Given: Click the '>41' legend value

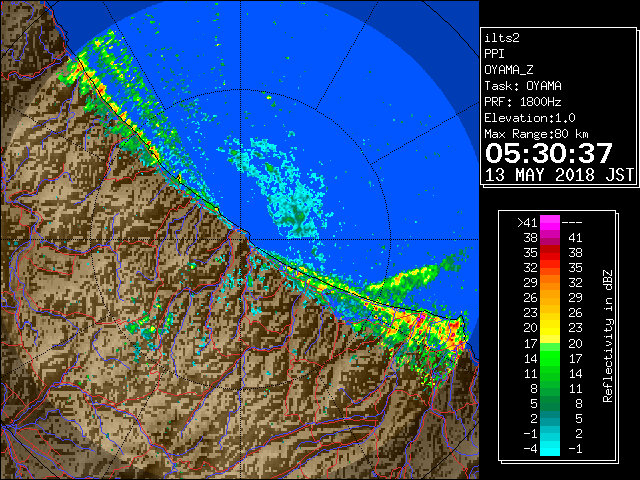Looking at the screenshot, I should pyautogui.click(x=527, y=223).
